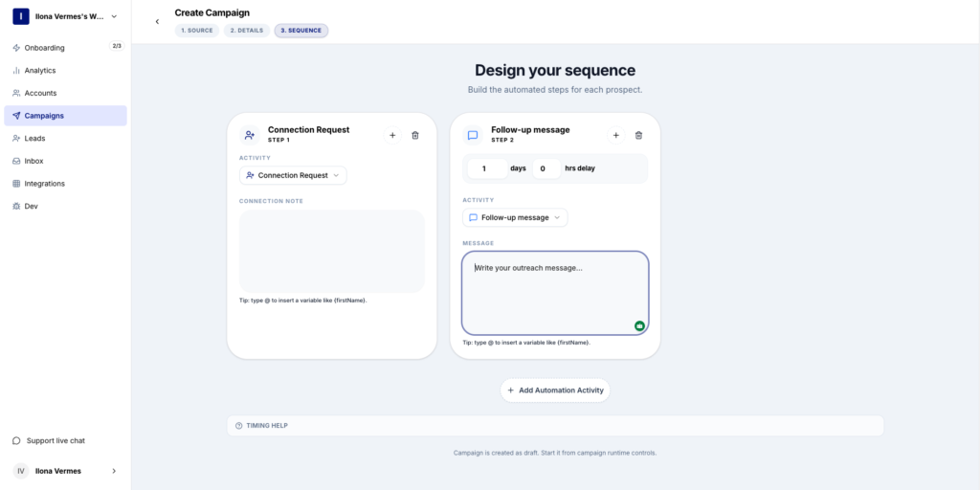
Task: Click the Connection Note text area
Action: point(331,251)
